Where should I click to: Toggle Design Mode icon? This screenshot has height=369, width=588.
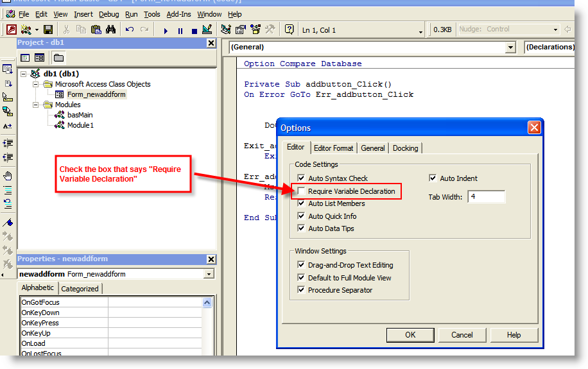(x=207, y=30)
